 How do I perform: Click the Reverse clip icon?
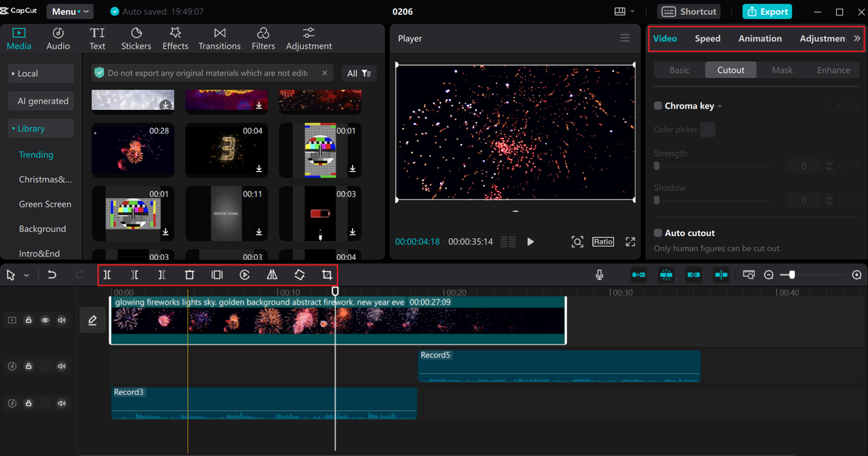pyautogui.click(x=245, y=275)
